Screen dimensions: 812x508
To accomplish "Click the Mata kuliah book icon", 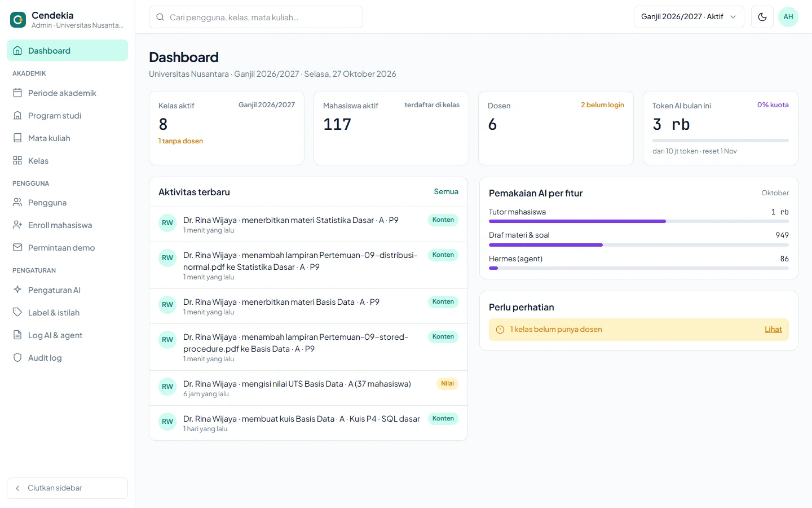I will click(17, 138).
